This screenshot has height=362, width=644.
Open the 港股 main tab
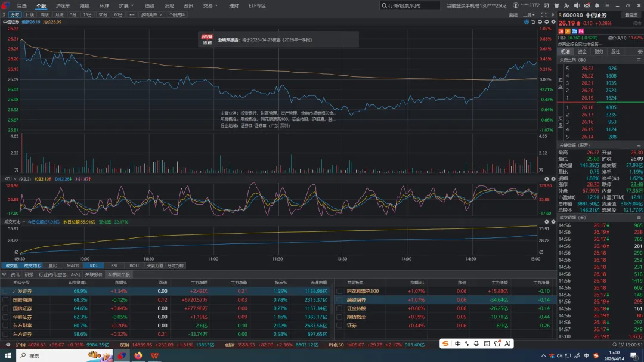coord(85,6)
